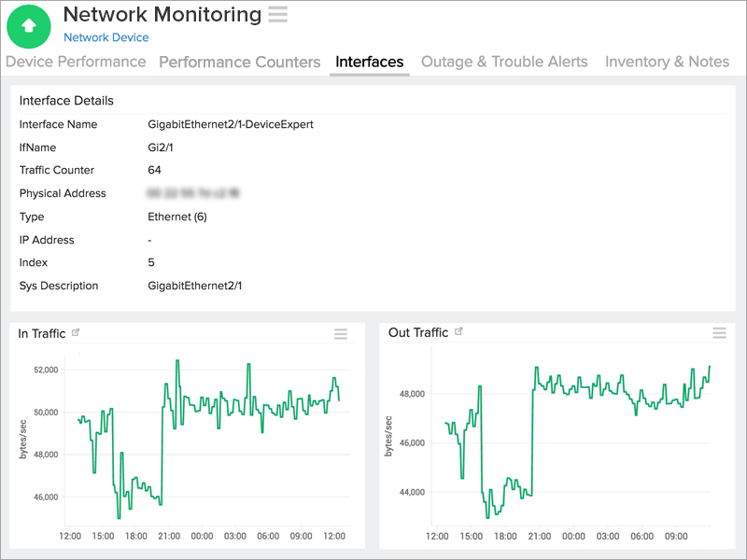Open the Inventory & Notes tab
This screenshot has height=560, width=747.
668,62
